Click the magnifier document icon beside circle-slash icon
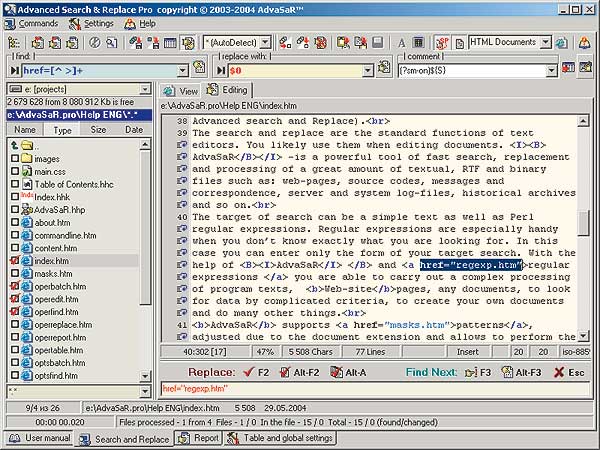Screen dimensions: 600x450 pos(111,42)
